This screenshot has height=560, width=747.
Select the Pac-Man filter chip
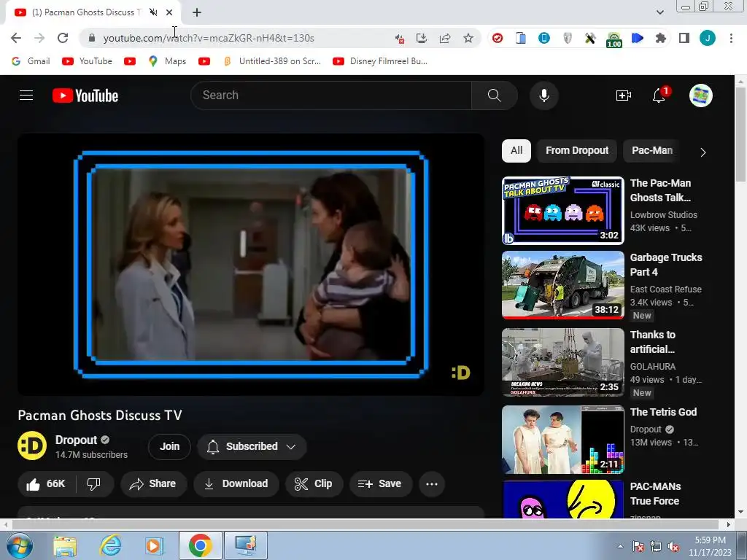(652, 150)
